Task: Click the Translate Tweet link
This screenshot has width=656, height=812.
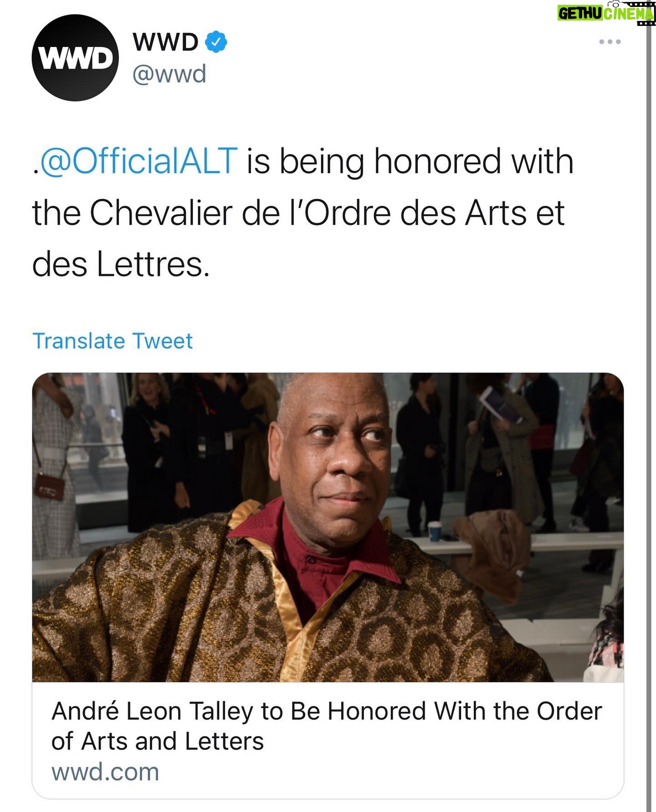Action: coord(113,341)
